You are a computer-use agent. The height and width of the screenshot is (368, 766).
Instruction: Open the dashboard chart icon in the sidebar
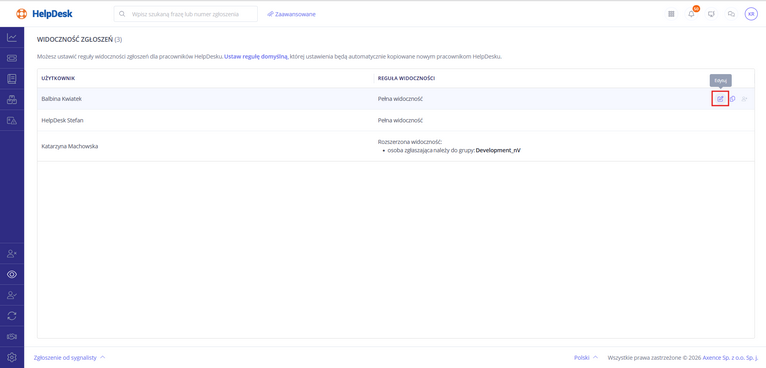12,38
